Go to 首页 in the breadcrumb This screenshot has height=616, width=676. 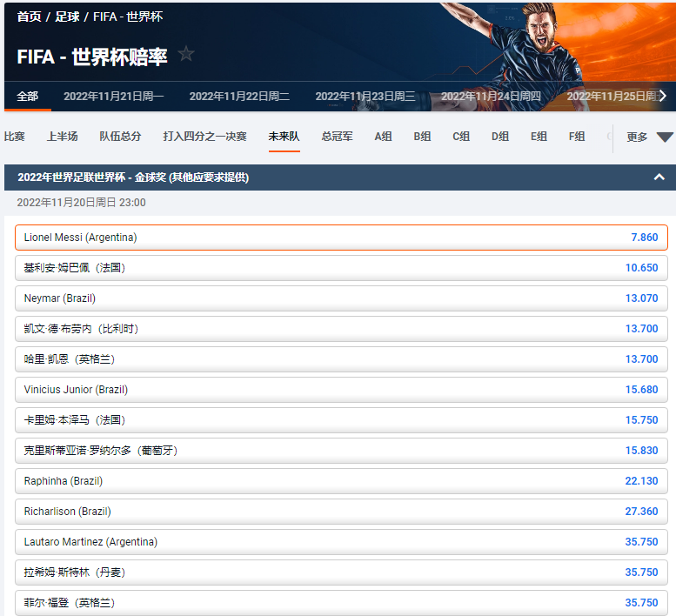(x=29, y=17)
